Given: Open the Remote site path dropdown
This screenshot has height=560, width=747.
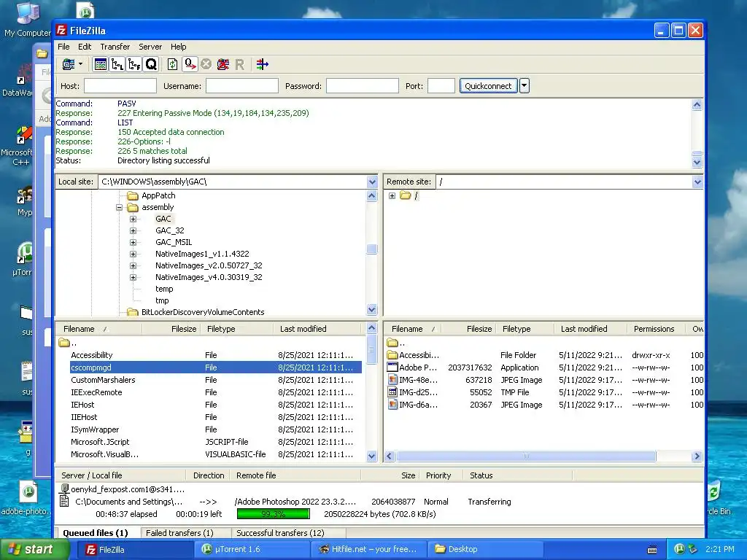Looking at the screenshot, I should (697, 182).
